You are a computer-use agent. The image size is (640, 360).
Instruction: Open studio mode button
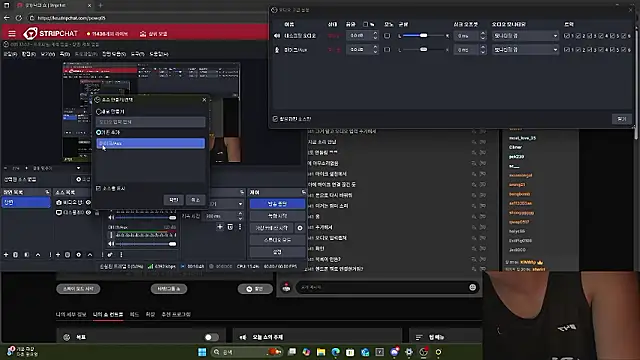(277, 240)
